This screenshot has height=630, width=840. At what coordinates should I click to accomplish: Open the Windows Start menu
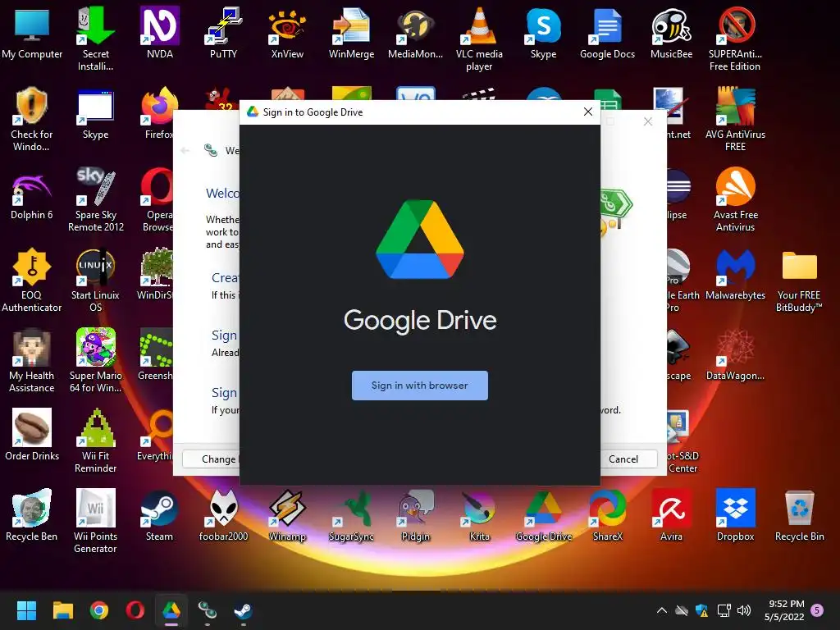(x=26, y=610)
